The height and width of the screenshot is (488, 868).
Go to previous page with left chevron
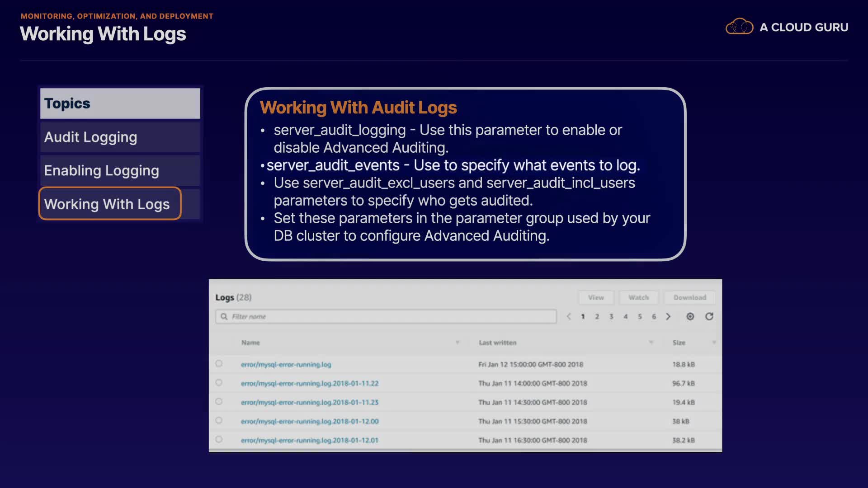click(x=569, y=316)
